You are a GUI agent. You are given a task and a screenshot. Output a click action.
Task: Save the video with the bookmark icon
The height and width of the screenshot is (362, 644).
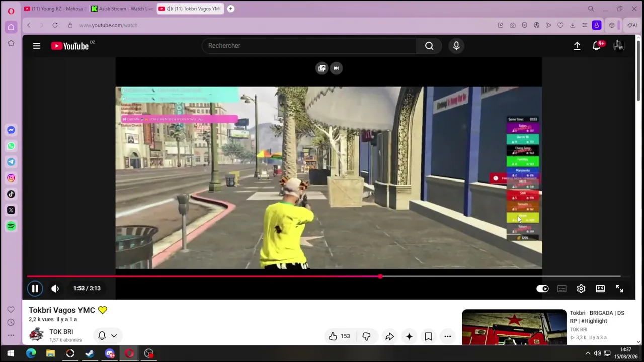(428, 336)
